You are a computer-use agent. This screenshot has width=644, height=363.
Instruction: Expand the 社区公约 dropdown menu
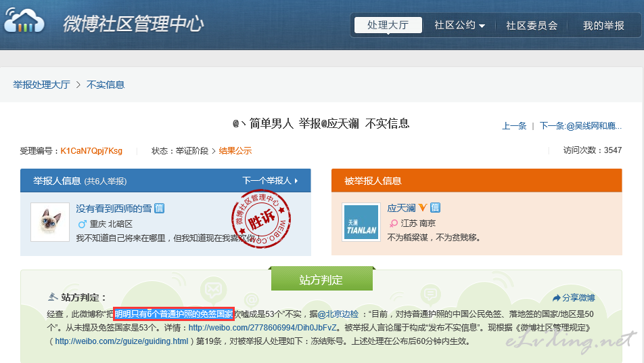point(459,25)
